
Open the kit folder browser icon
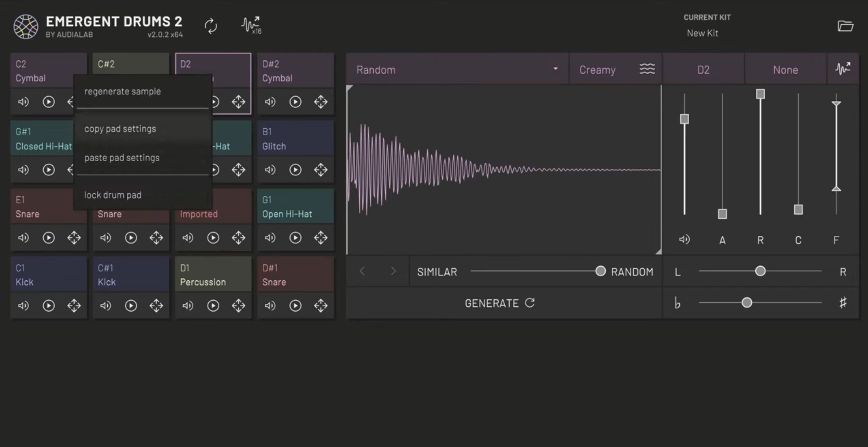[845, 26]
